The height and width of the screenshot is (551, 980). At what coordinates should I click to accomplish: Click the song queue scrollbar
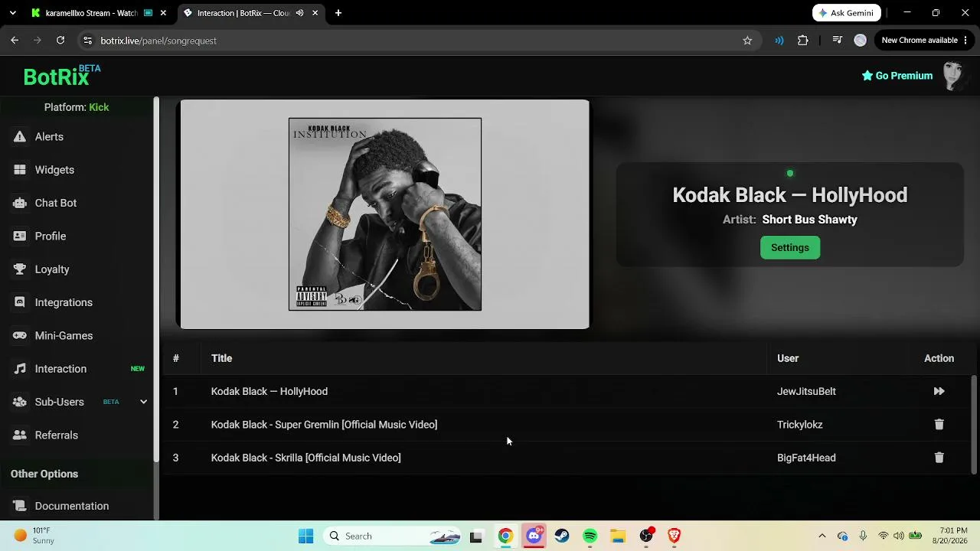point(975,423)
